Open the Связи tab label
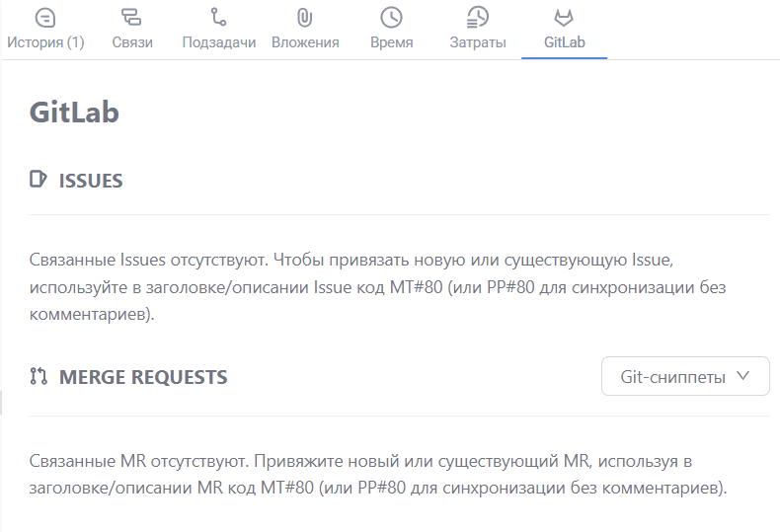Screen dimensions: 780x532 click(x=132, y=42)
